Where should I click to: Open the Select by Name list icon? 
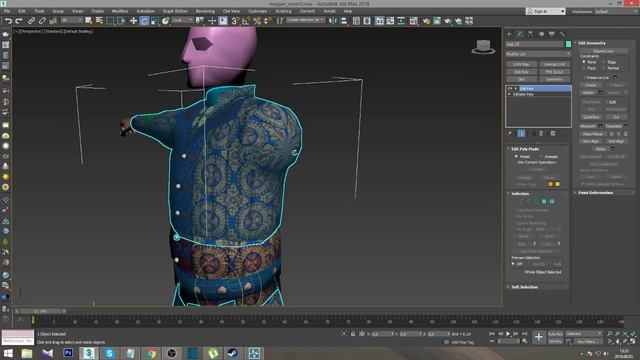(x=99, y=21)
